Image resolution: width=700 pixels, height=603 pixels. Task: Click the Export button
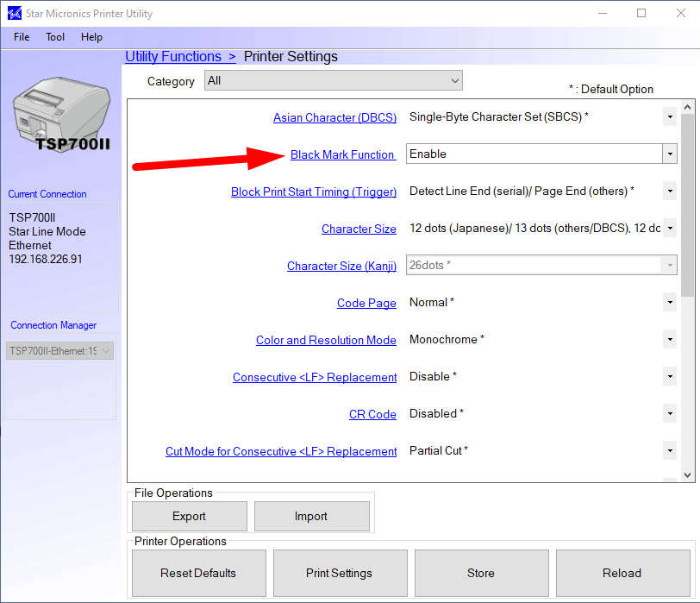(x=190, y=517)
